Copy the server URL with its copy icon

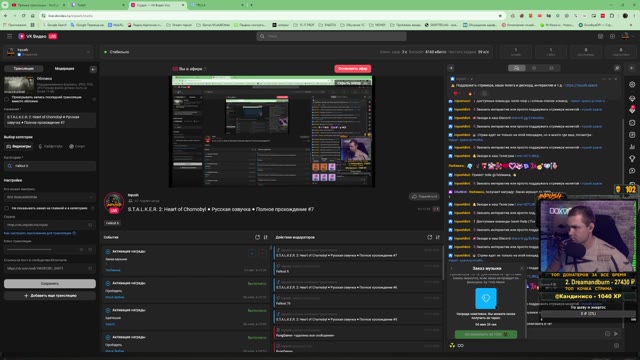point(90,225)
